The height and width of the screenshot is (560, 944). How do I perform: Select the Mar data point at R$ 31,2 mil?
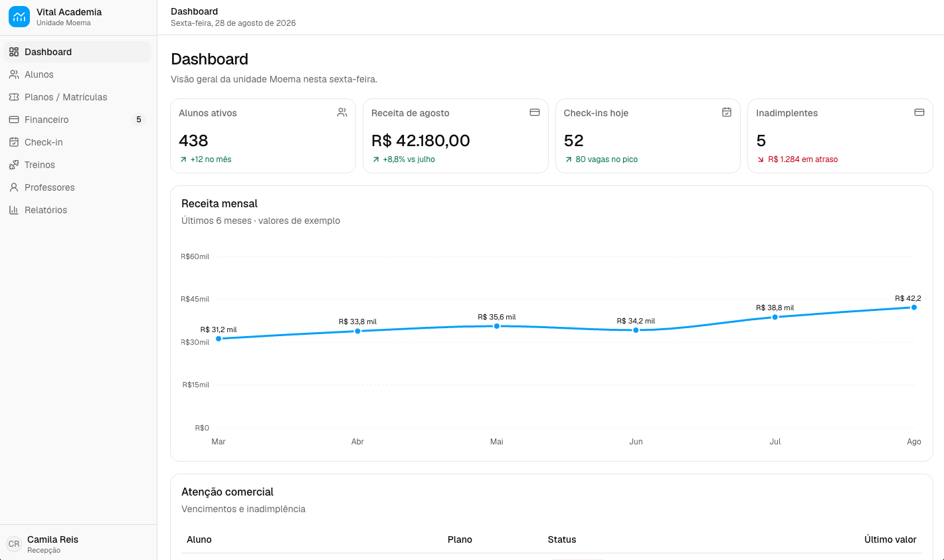tap(219, 339)
